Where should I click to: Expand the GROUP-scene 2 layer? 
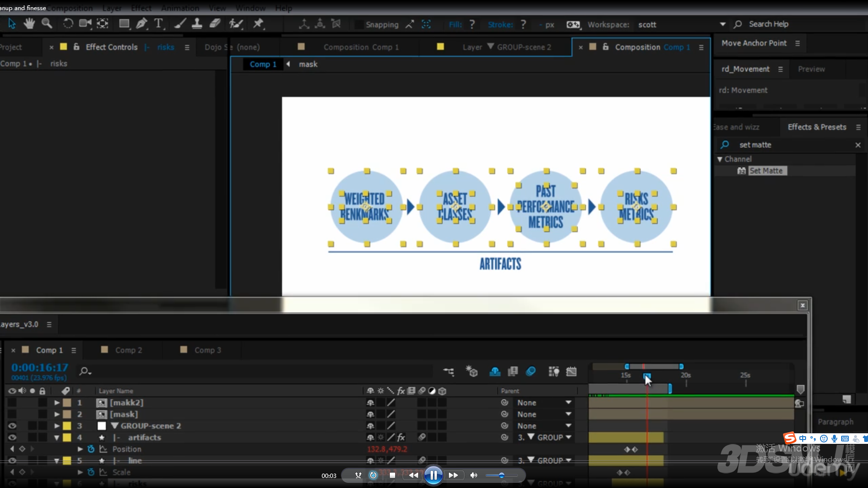(x=57, y=426)
